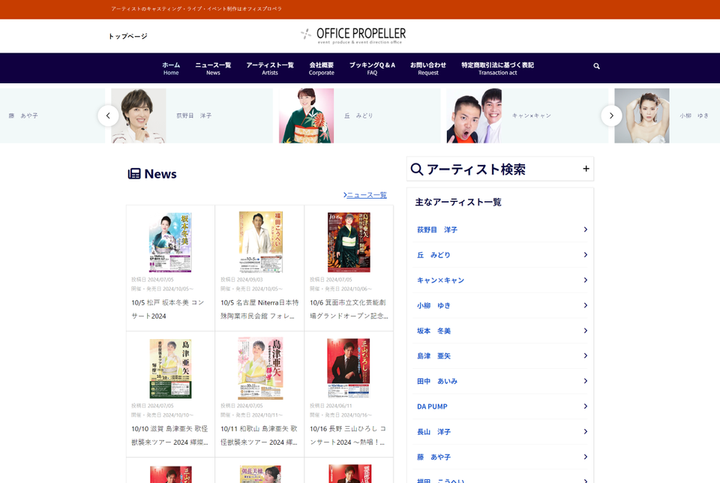720x483 pixels.
Task: Click the next arrow on artist carousel
Action: click(x=611, y=116)
